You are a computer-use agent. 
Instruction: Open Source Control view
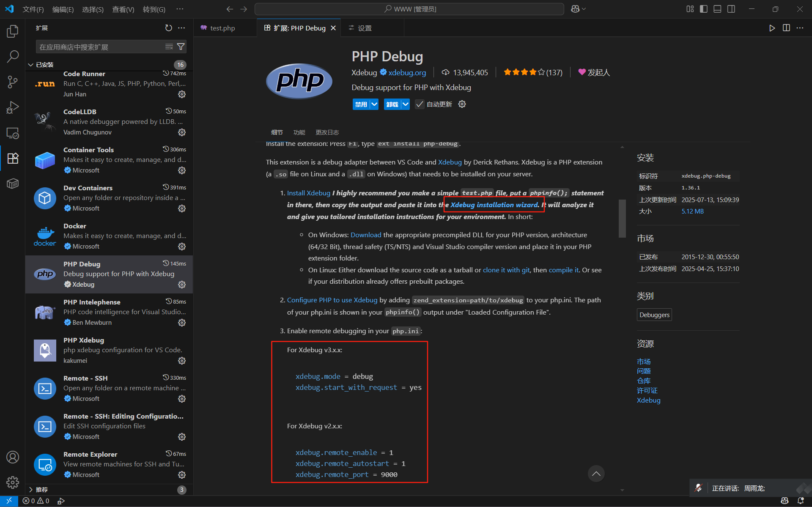pos(13,82)
